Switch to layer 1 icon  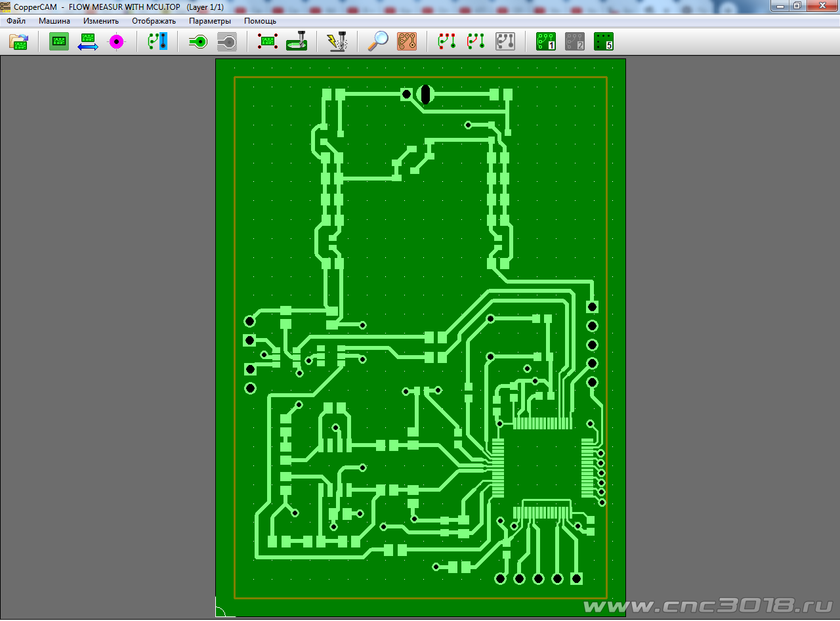pos(546,42)
